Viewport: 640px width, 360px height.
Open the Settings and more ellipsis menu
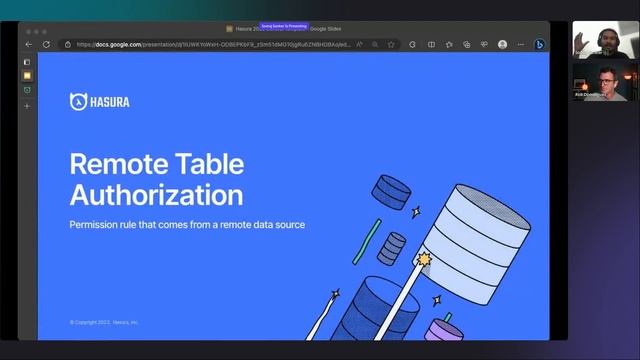pyautogui.click(x=520, y=44)
